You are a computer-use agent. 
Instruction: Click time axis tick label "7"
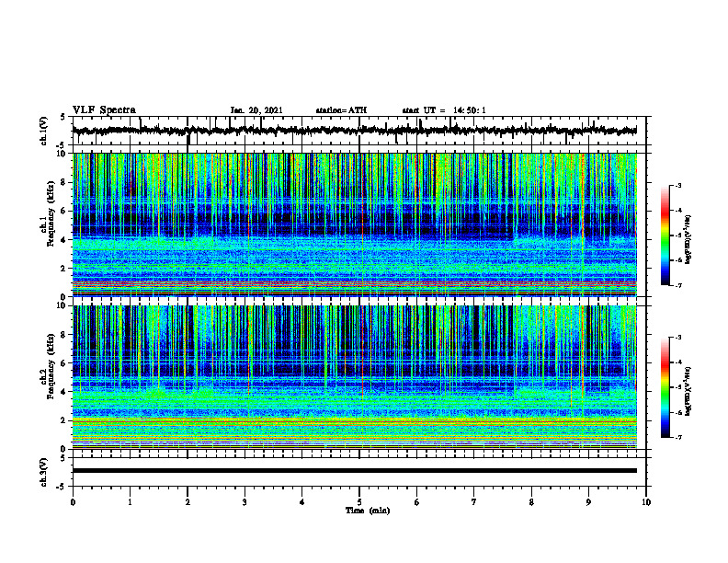pos(474,502)
